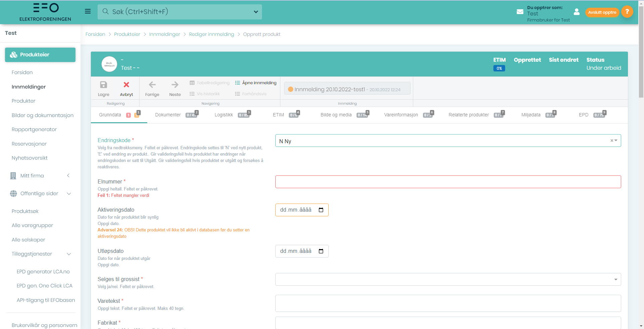This screenshot has height=329, width=644.
Task: Switch to the Logistikk tab
Action: [x=224, y=115]
